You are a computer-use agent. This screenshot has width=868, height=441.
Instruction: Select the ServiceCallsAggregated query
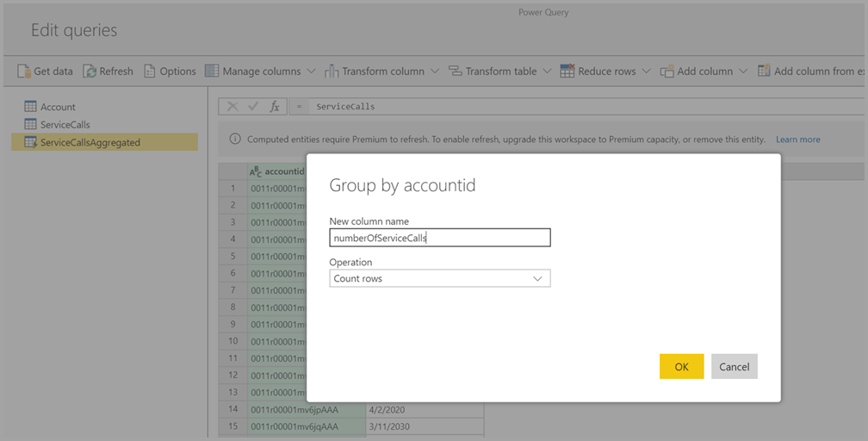(90, 143)
